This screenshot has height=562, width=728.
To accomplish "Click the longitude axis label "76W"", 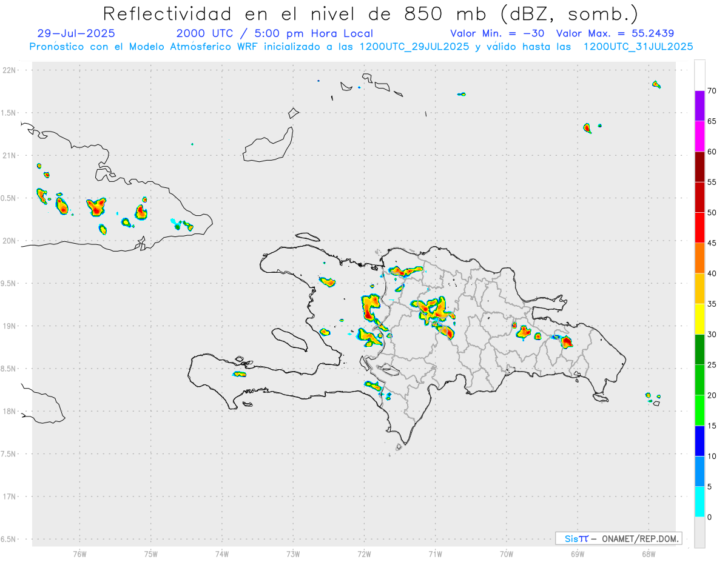I will point(79,554).
